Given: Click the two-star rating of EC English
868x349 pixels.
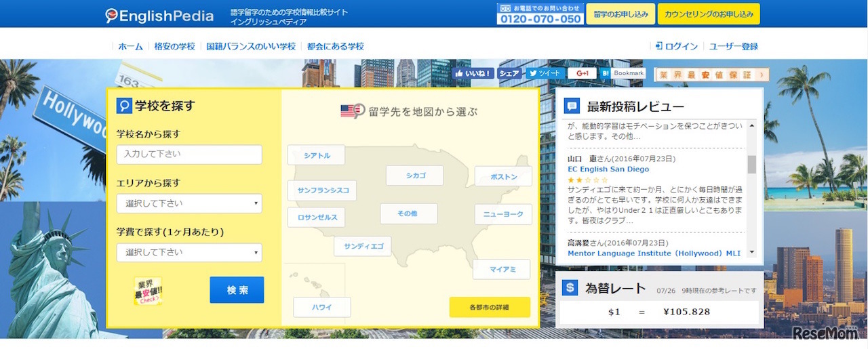Looking at the screenshot, I should click(x=588, y=180).
